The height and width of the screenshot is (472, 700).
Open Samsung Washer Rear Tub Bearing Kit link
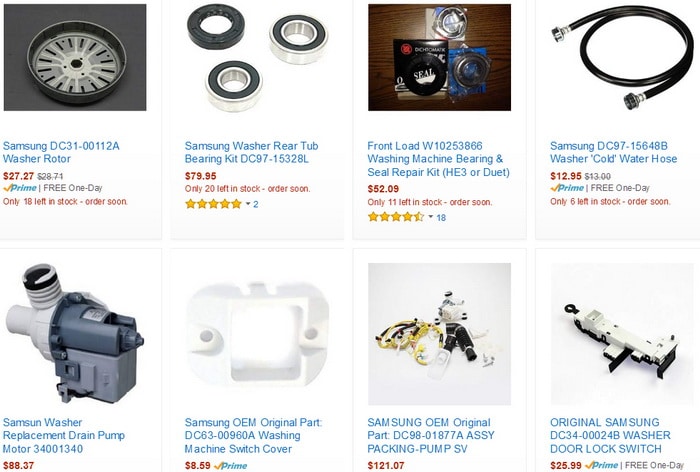tap(251, 152)
